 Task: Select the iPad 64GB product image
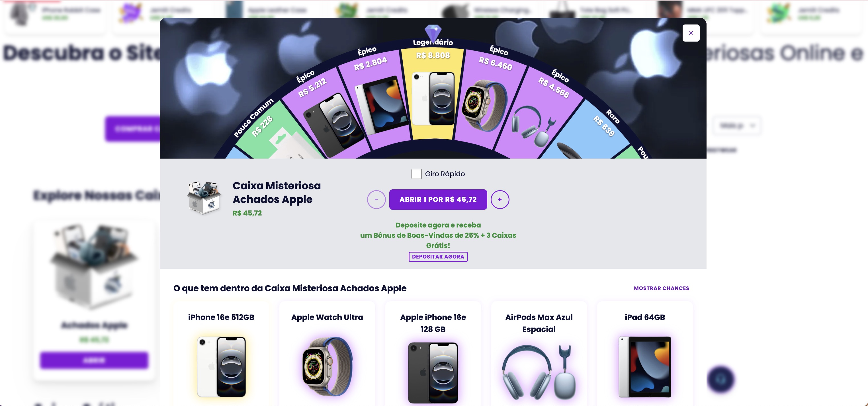[x=645, y=367]
